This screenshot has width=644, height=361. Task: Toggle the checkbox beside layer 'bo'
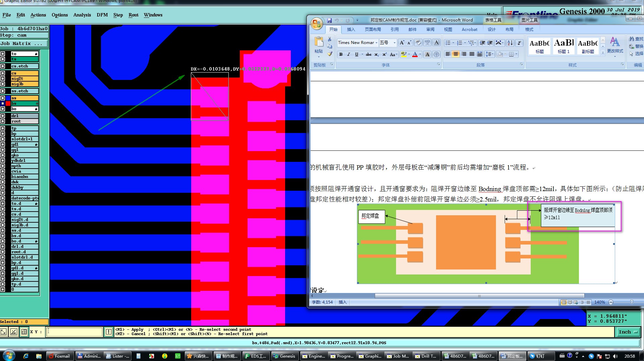(x=3, y=109)
